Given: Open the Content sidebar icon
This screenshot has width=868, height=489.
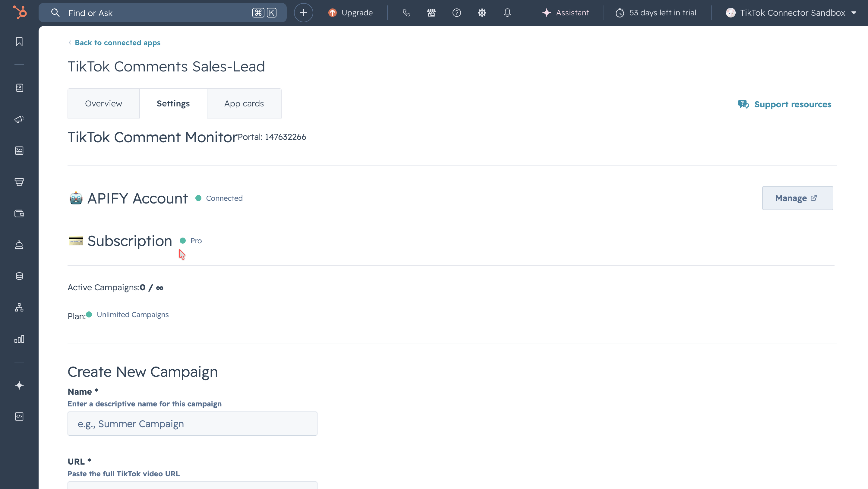Looking at the screenshot, I should pyautogui.click(x=19, y=151).
